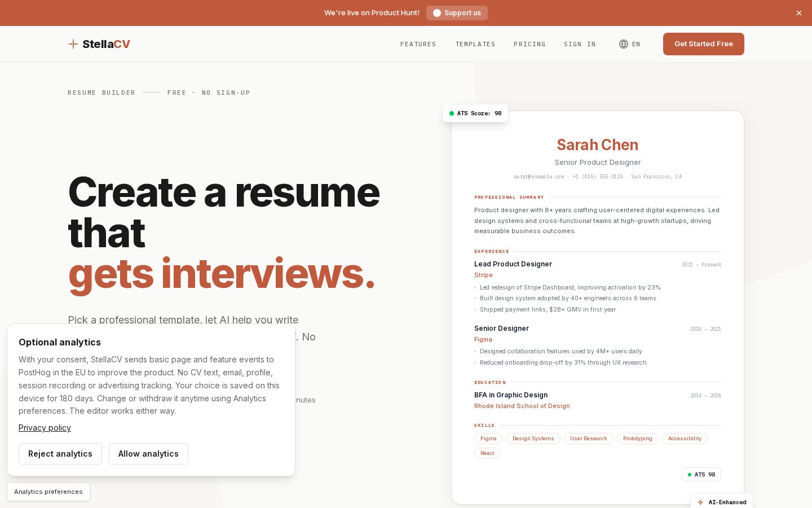The image size is (812, 508).
Task: Click the StellaCV brand name
Action: click(106, 44)
